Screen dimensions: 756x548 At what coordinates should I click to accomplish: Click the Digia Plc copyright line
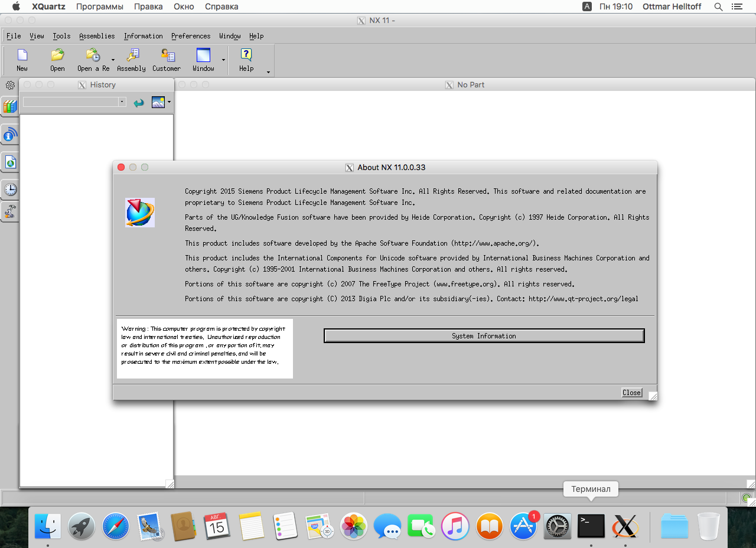pyautogui.click(x=412, y=299)
